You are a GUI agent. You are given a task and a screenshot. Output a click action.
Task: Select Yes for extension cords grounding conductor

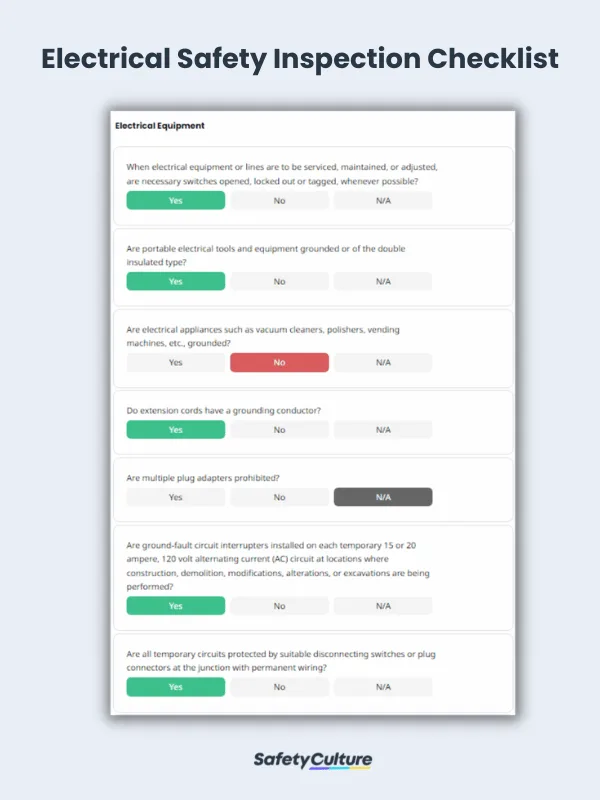click(176, 430)
